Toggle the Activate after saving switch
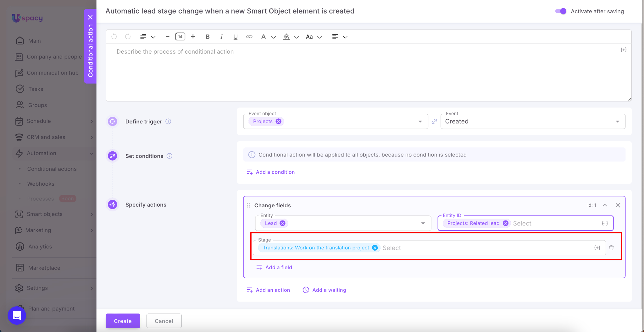Image resolution: width=644 pixels, height=332 pixels. pos(561,11)
